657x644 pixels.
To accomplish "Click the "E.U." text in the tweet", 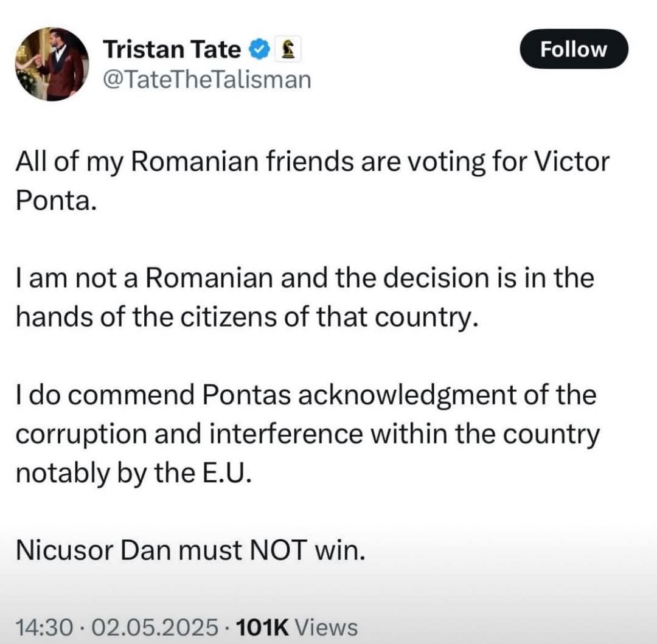I will [x=228, y=473].
